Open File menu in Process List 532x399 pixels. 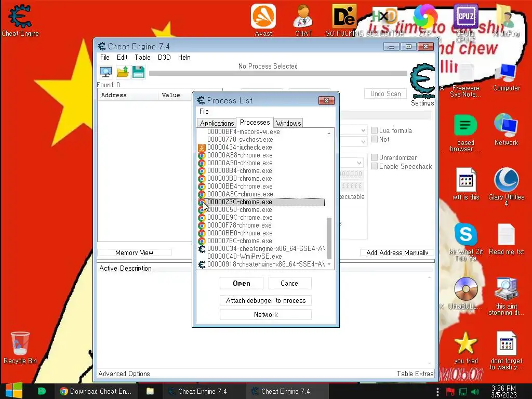click(204, 111)
